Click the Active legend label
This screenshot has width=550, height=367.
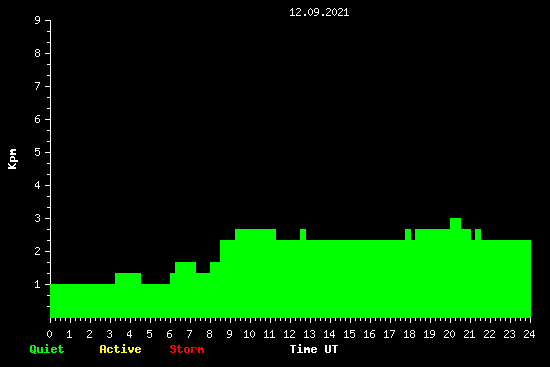point(120,349)
